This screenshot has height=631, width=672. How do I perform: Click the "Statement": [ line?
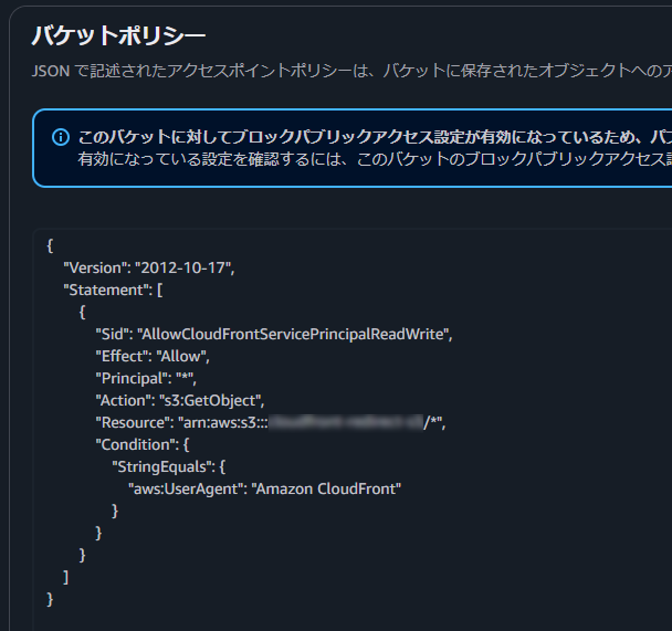coord(113,290)
